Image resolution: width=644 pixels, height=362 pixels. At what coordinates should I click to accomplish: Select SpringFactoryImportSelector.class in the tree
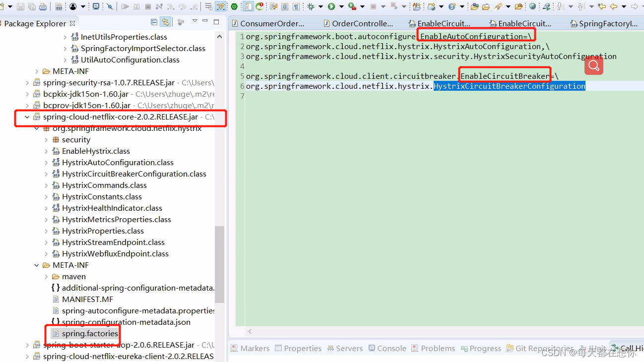coord(143,49)
